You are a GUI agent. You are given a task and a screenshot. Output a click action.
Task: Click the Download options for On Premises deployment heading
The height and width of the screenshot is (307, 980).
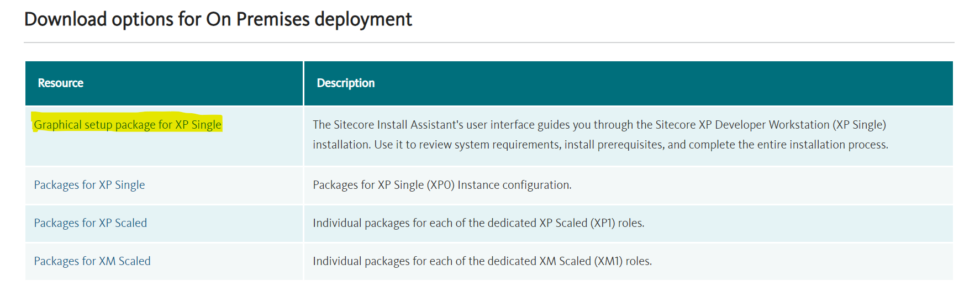(x=218, y=20)
